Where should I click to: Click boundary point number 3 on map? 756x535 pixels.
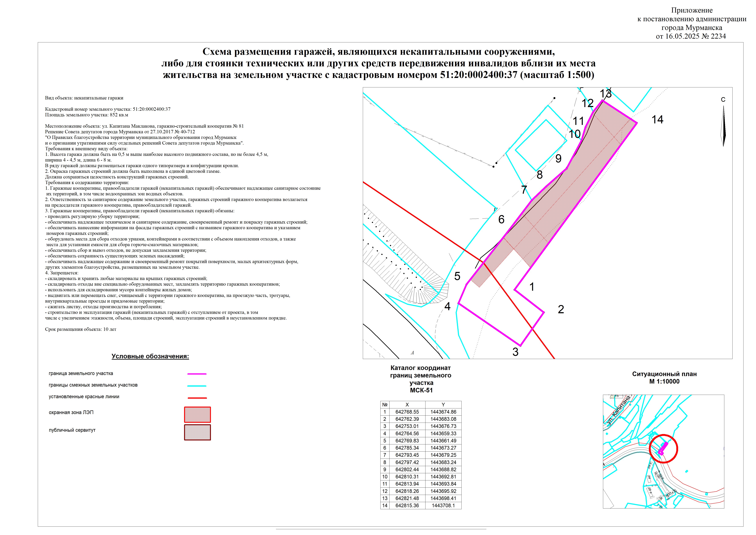[515, 352]
